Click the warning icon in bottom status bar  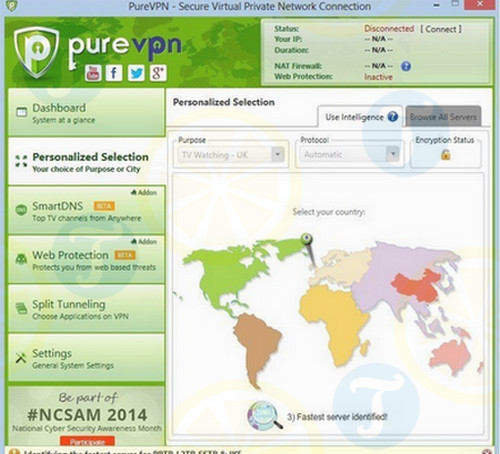point(14,451)
